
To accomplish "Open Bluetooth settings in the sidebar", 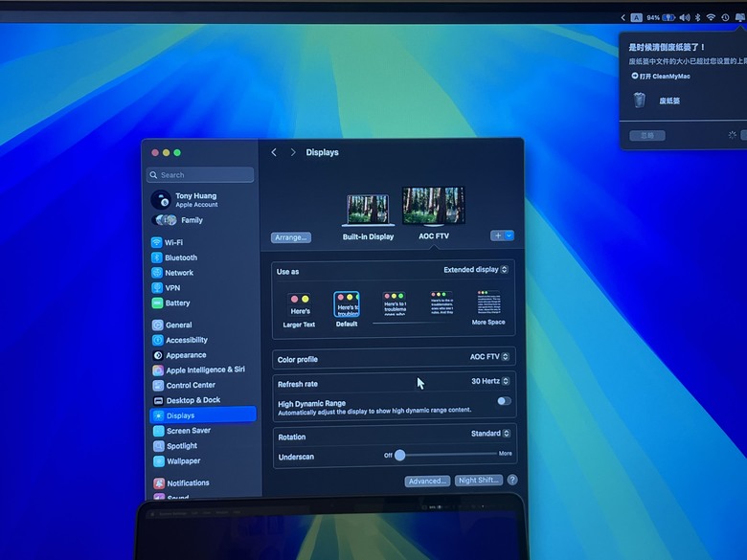I will (174, 258).
